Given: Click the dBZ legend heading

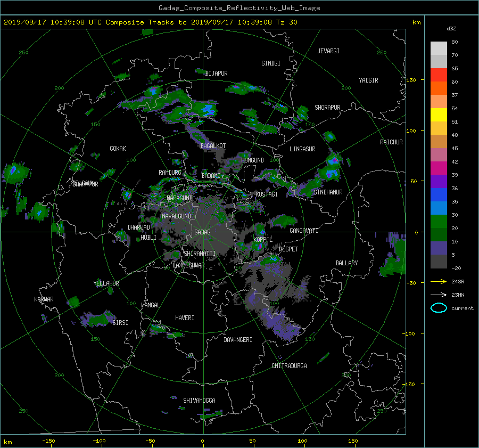Looking at the screenshot, I should tap(451, 28).
